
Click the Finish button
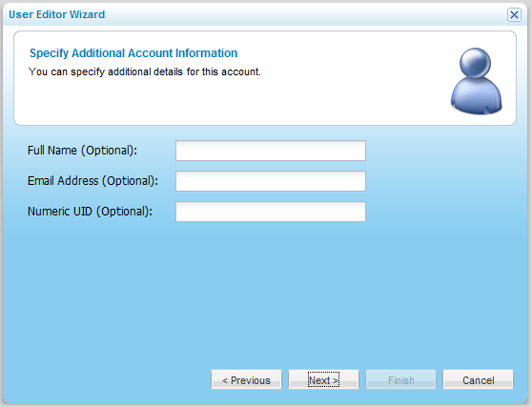tap(400, 380)
